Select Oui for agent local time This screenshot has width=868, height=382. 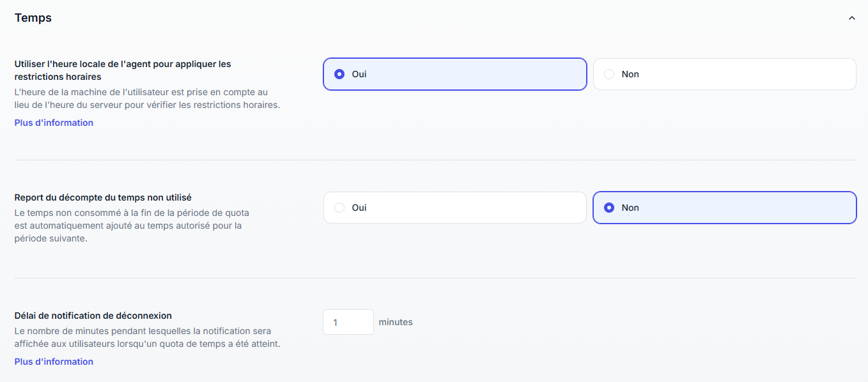454,74
